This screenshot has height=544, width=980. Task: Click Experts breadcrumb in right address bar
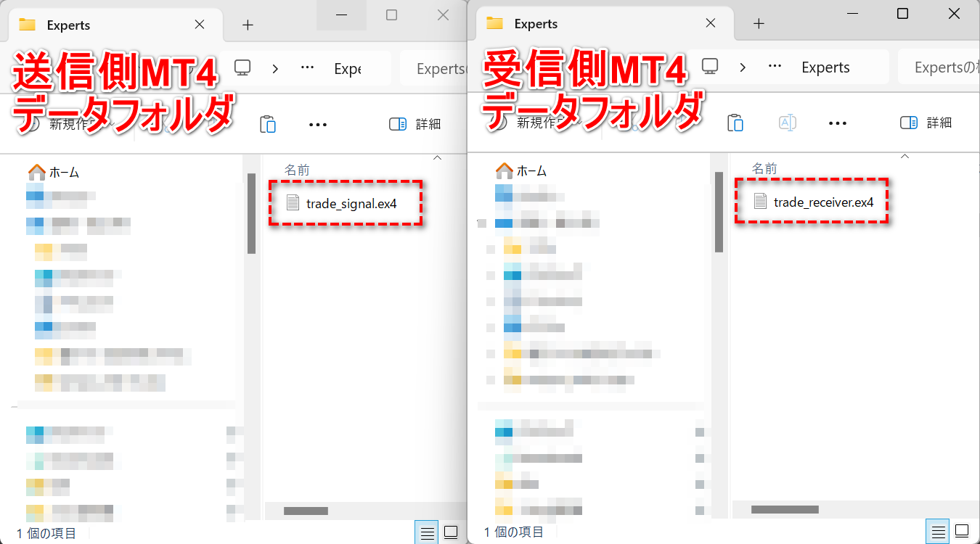(825, 67)
